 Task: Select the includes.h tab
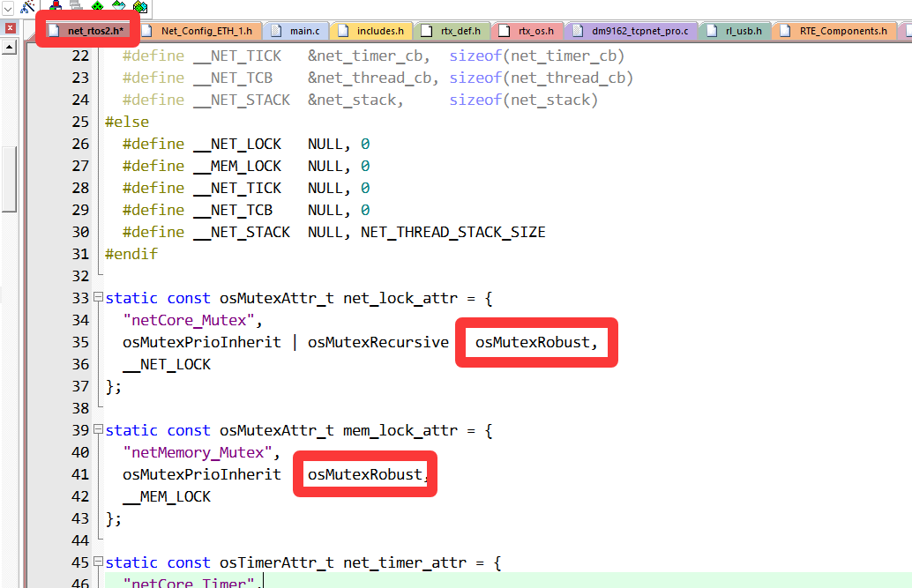[x=371, y=31]
